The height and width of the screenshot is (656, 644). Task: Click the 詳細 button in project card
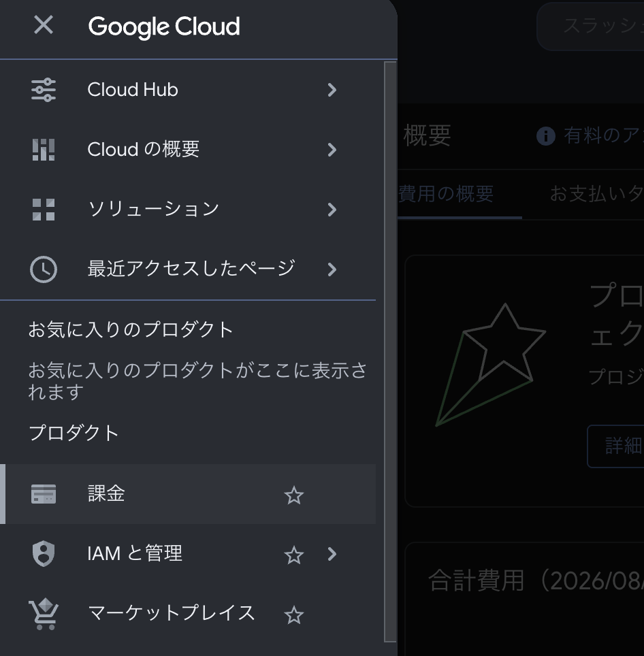[x=615, y=446]
